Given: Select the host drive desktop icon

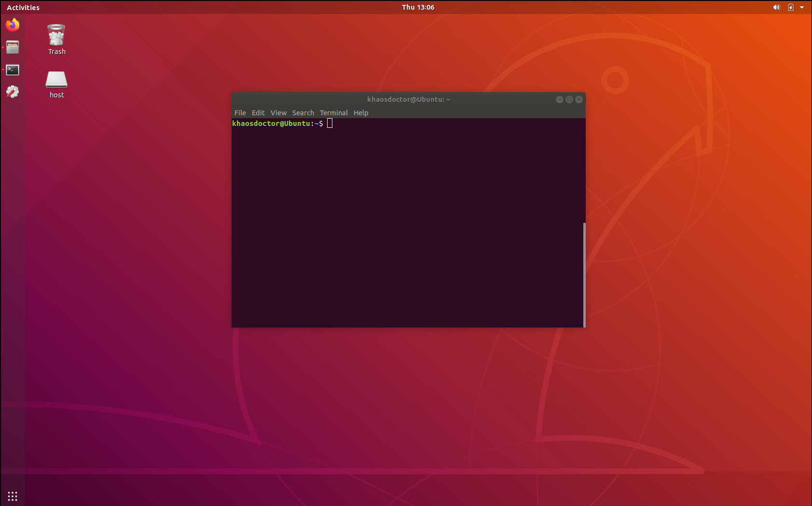Looking at the screenshot, I should point(56,84).
